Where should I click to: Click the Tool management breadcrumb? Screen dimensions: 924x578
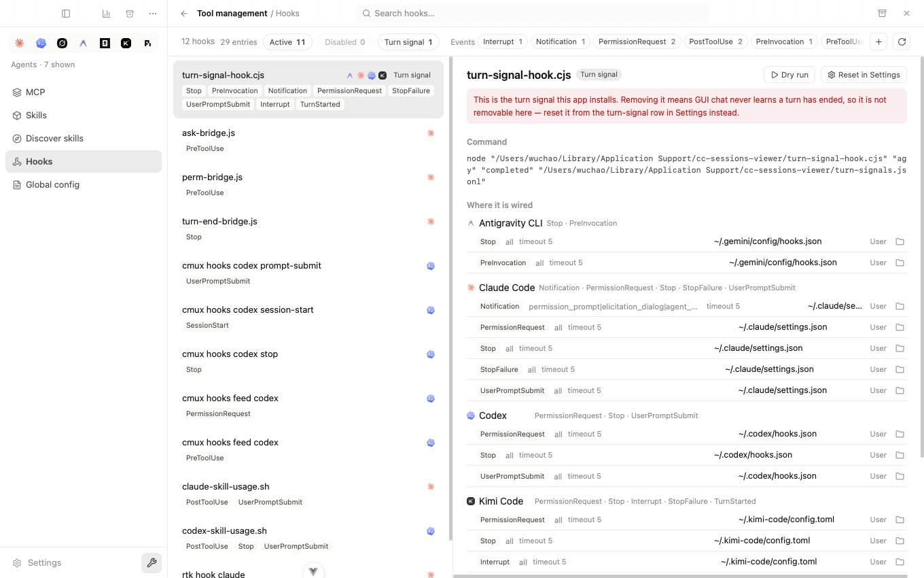232,14
